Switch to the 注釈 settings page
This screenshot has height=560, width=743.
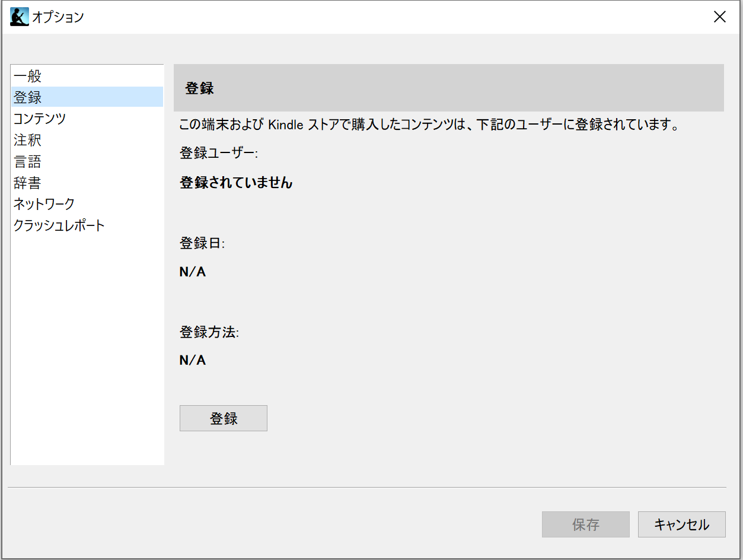click(x=28, y=141)
